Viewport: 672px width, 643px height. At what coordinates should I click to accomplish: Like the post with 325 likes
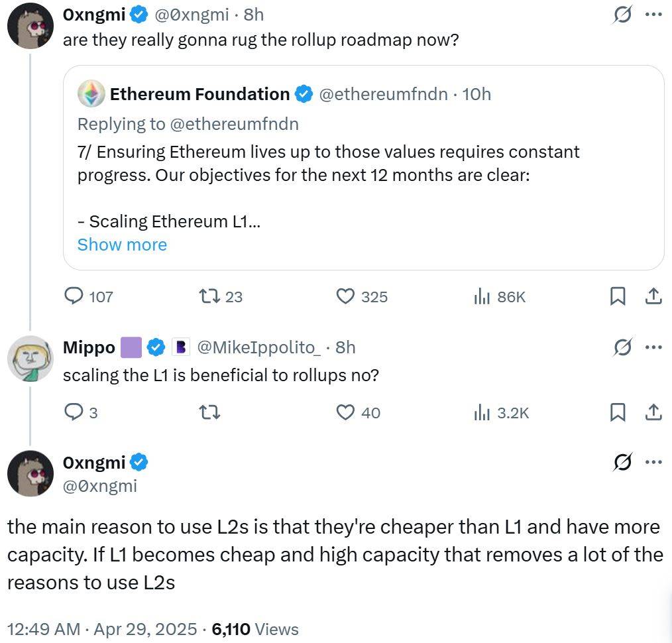click(x=346, y=296)
